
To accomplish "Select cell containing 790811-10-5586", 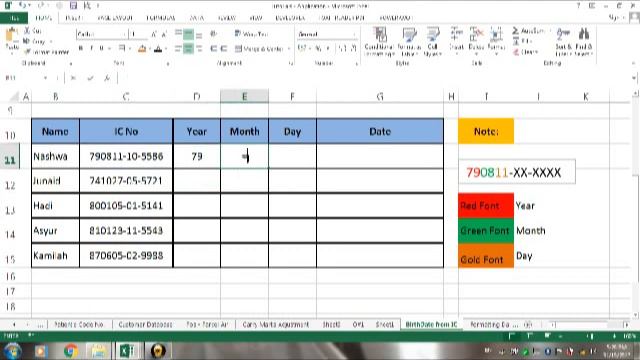I will click(126, 156).
